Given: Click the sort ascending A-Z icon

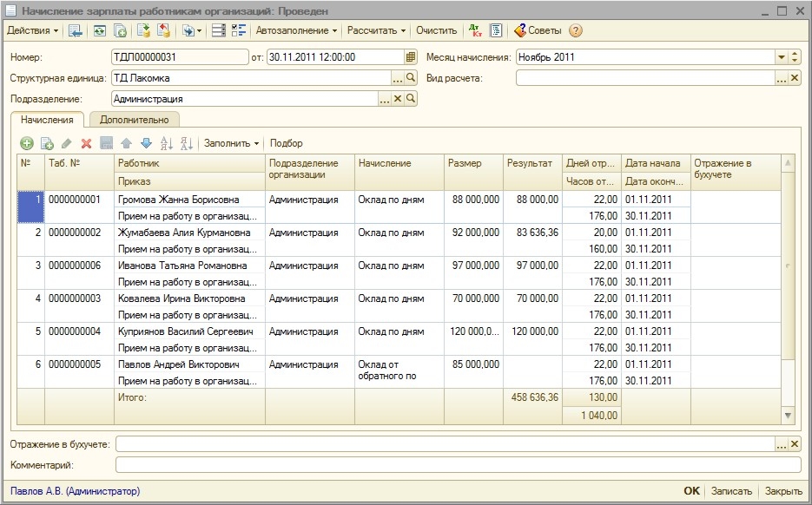Looking at the screenshot, I should 167,143.
